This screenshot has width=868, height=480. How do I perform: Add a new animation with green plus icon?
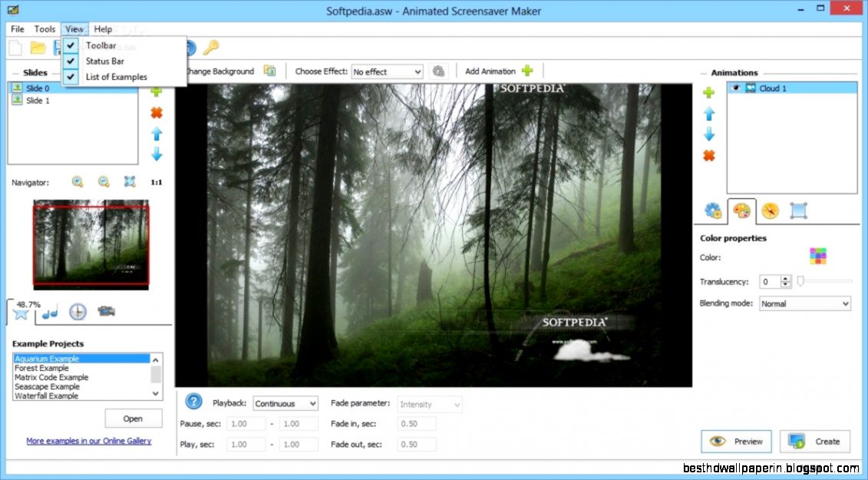pos(709,92)
